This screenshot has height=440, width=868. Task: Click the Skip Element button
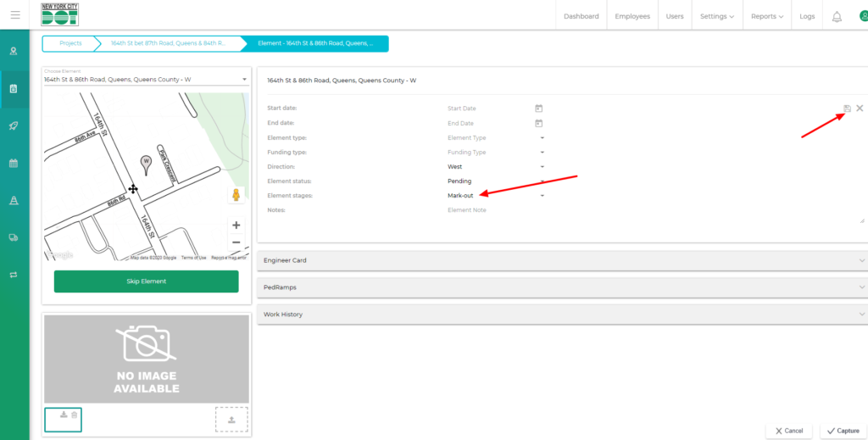(x=146, y=281)
